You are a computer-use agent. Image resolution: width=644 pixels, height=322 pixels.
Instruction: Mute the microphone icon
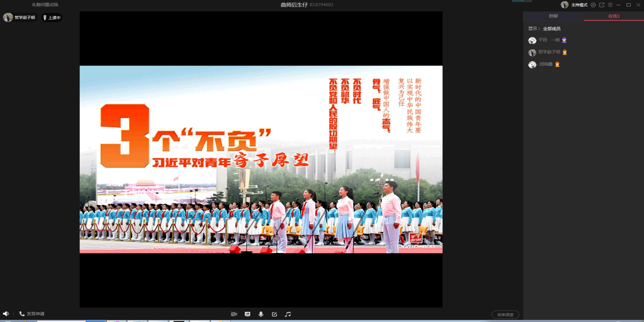pos(261,314)
